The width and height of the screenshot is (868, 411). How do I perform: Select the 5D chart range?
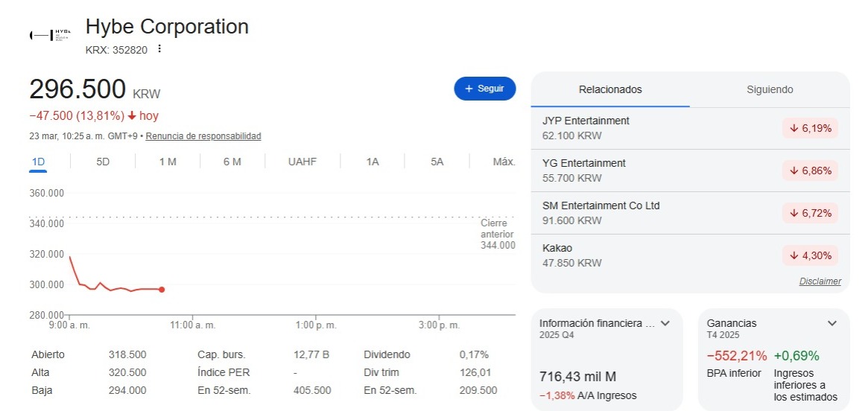tap(103, 162)
